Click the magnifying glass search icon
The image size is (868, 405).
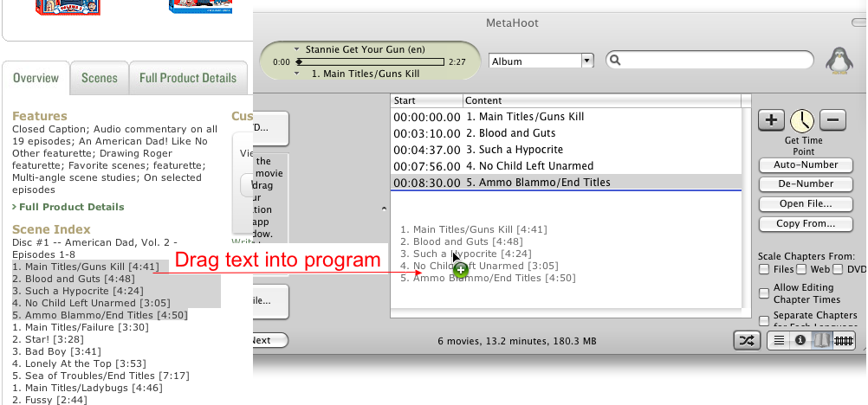click(x=616, y=60)
